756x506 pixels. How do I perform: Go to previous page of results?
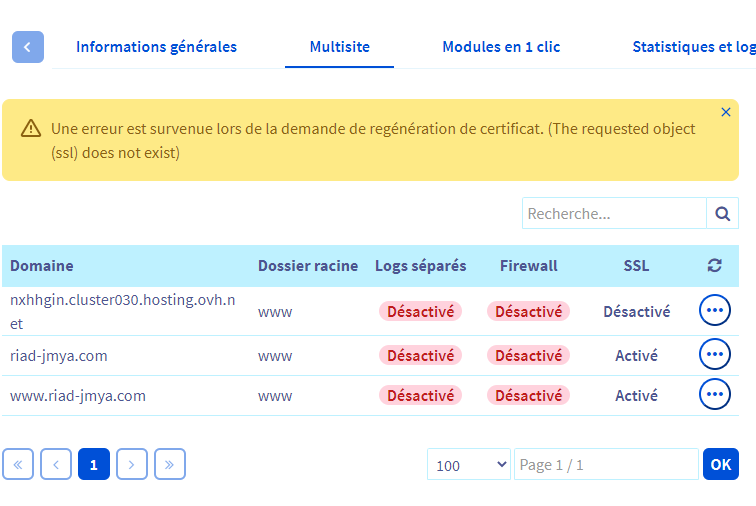[56, 464]
